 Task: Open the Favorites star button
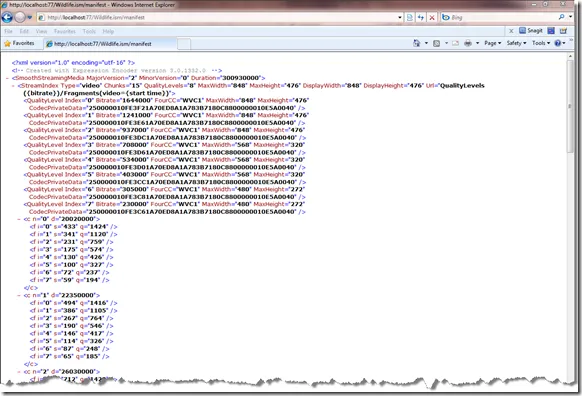(x=19, y=43)
